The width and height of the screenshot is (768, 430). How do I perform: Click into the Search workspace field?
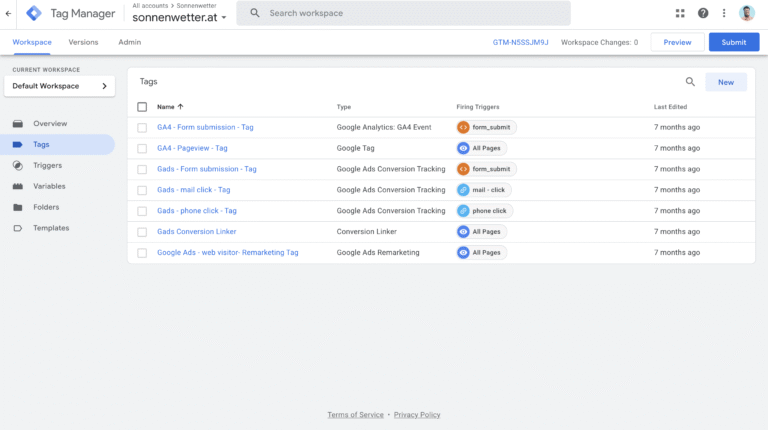point(410,13)
